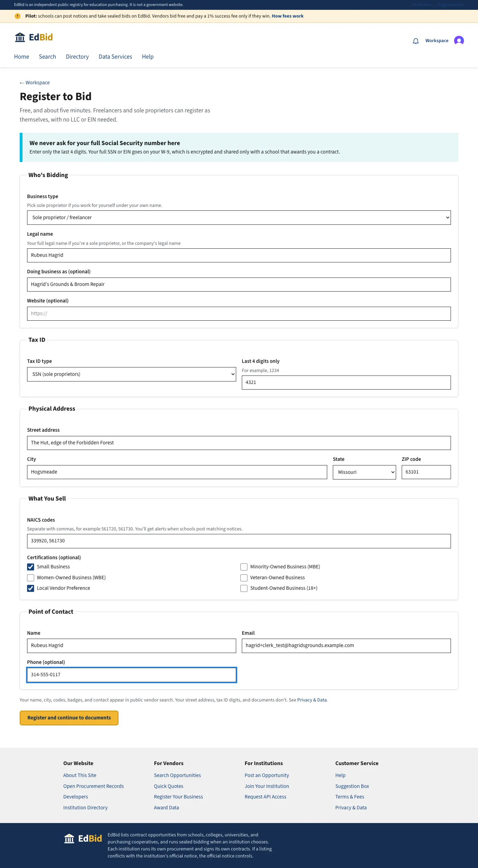Open Register Your Business footer link
The image size is (478, 868).
(x=179, y=797)
